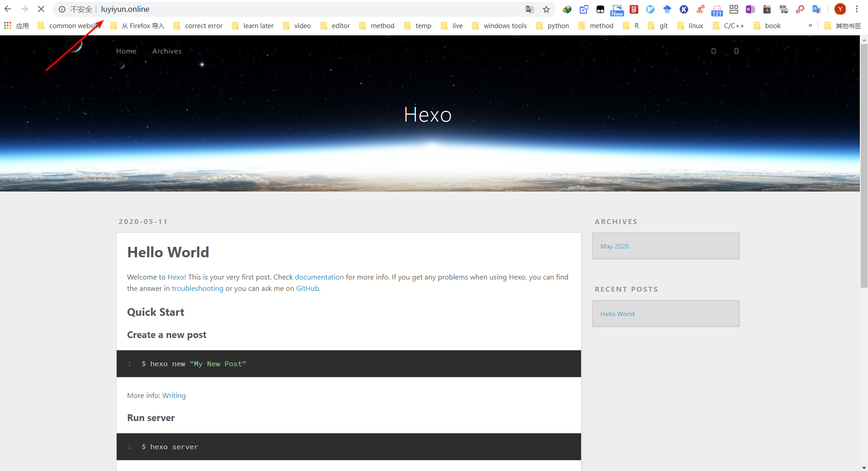Open the video bookmark folder
The image size is (868, 471).
297,26
